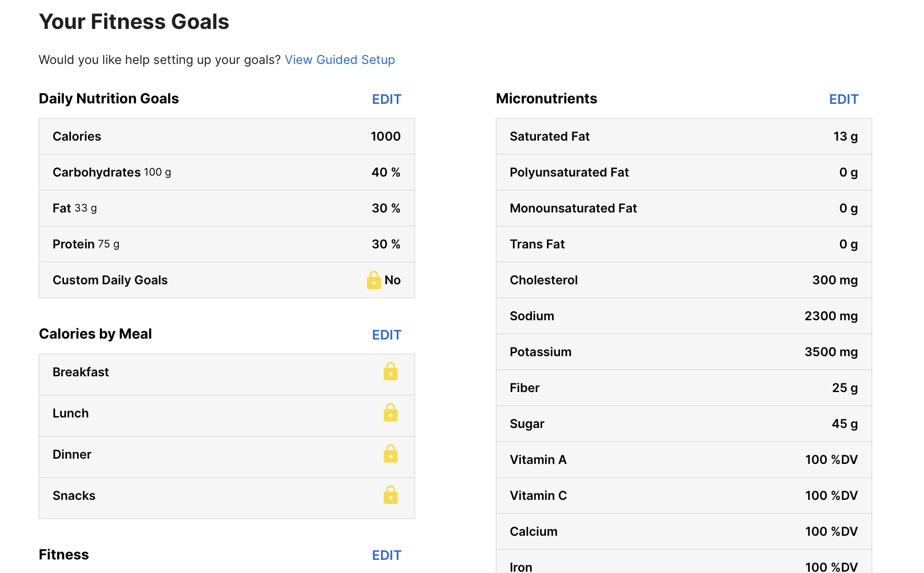Select the Carbohydrates 40 % row

(227, 172)
